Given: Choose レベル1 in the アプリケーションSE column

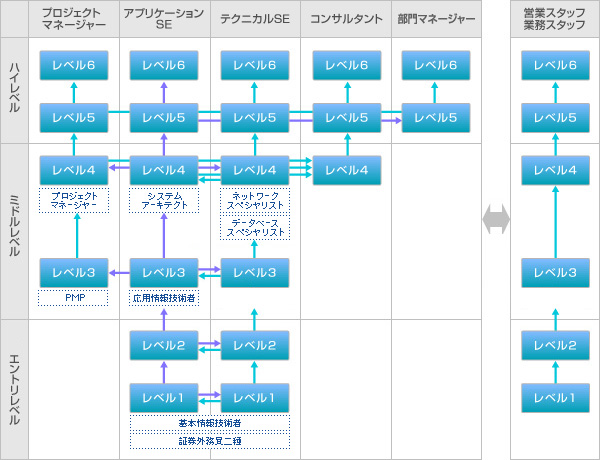Looking at the screenshot, I should click(164, 398).
